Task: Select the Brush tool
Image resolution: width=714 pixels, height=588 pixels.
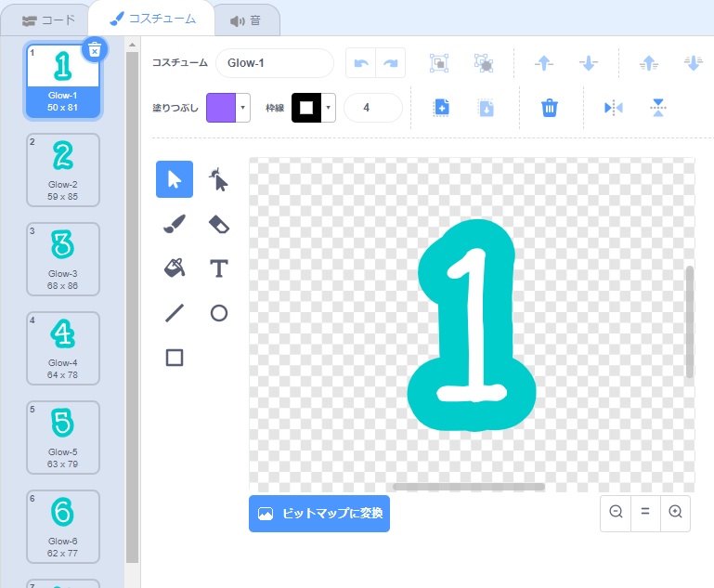Action: [175, 224]
